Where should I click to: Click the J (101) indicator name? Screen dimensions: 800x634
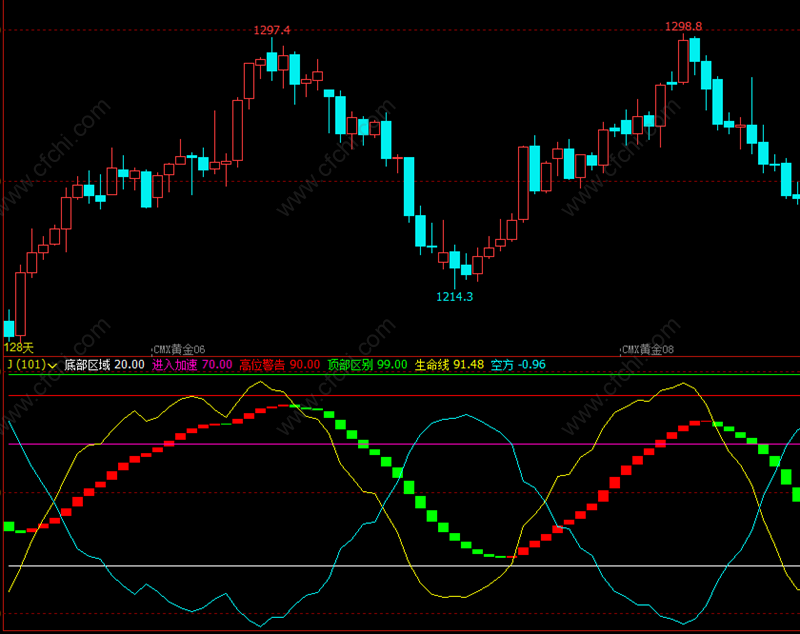click(27, 365)
